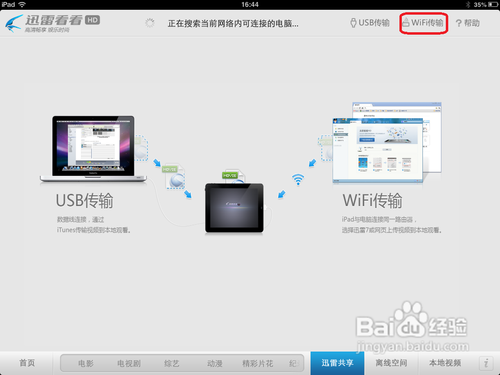The width and height of the screenshot is (500, 375).
Task: Switch to the 首页 tab
Action: click(27, 363)
